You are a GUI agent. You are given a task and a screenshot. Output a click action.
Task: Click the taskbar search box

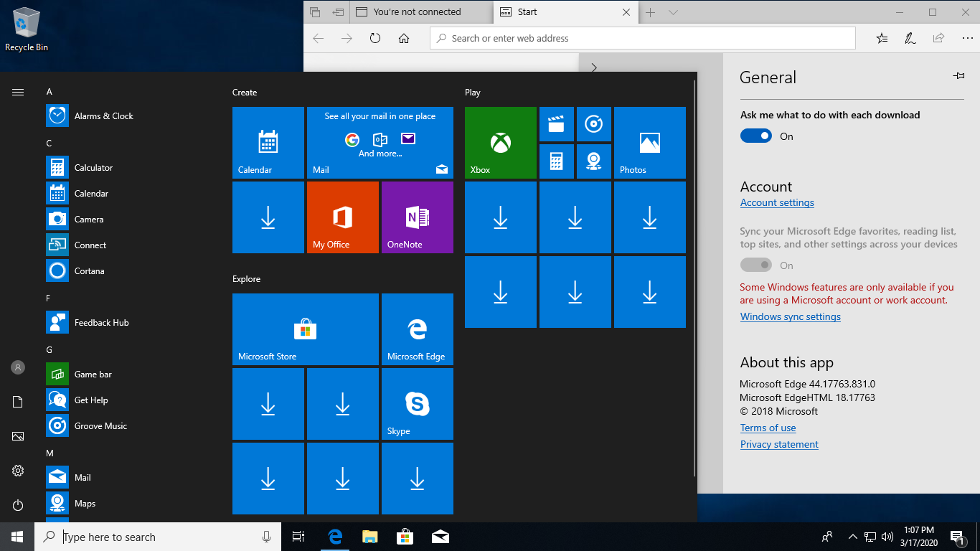point(159,537)
